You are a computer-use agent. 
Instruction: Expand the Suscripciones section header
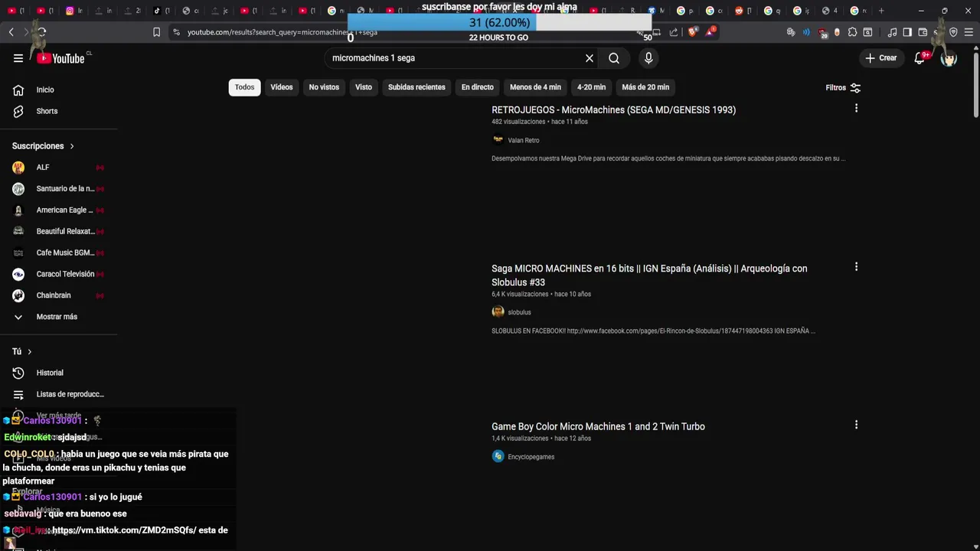pyautogui.click(x=44, y=146)
